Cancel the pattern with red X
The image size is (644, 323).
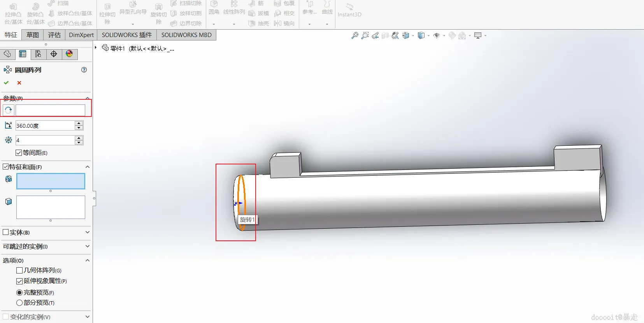pyautogui.click(x=19, y=83)
